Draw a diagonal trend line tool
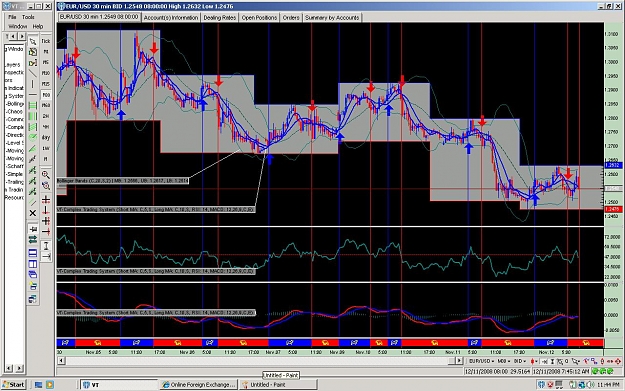 pos(33,73)
